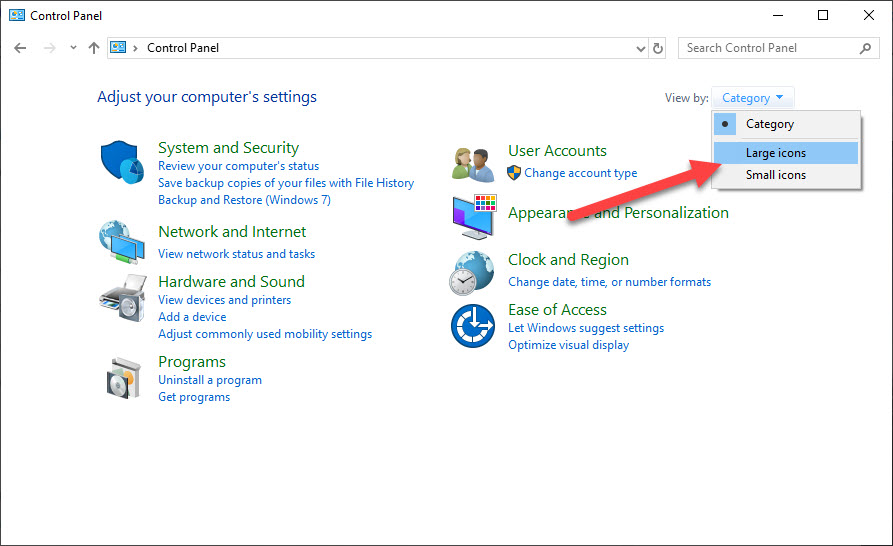
Task: Click Review your computer's status
Action: point(239,166)
